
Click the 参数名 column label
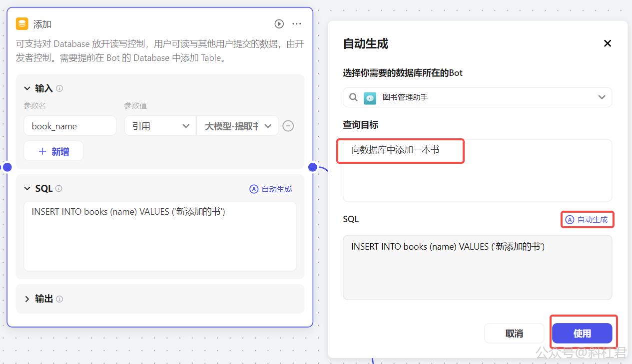(34, 106)
